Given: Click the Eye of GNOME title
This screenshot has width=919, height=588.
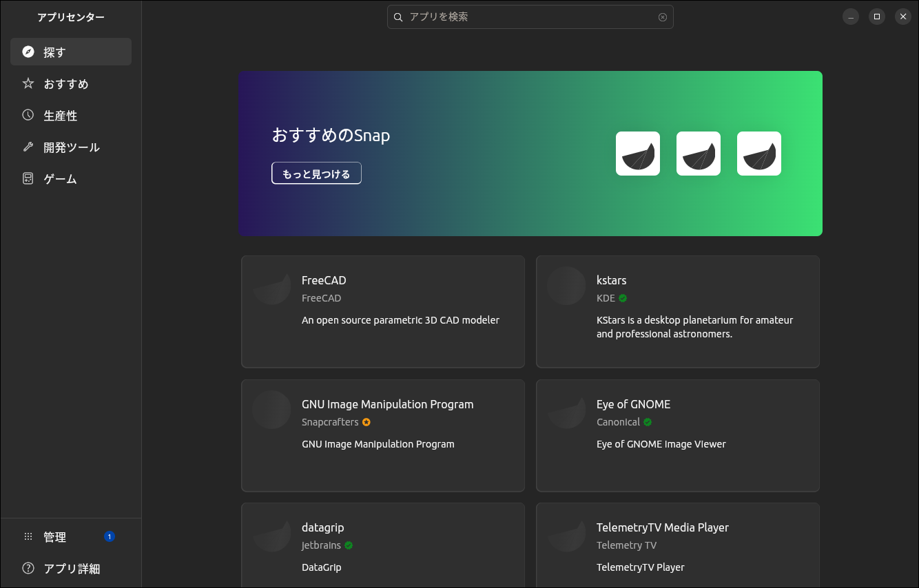Looking at the screenshot, I should (634, 404).
